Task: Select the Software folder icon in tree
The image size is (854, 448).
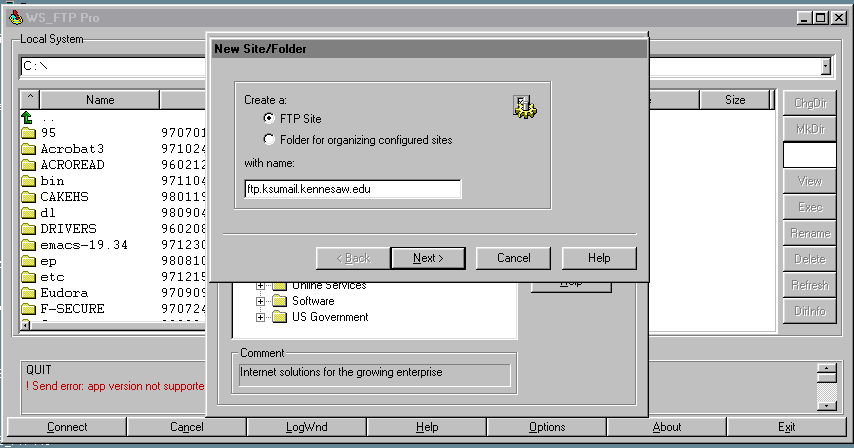Action: click(279, 301)
